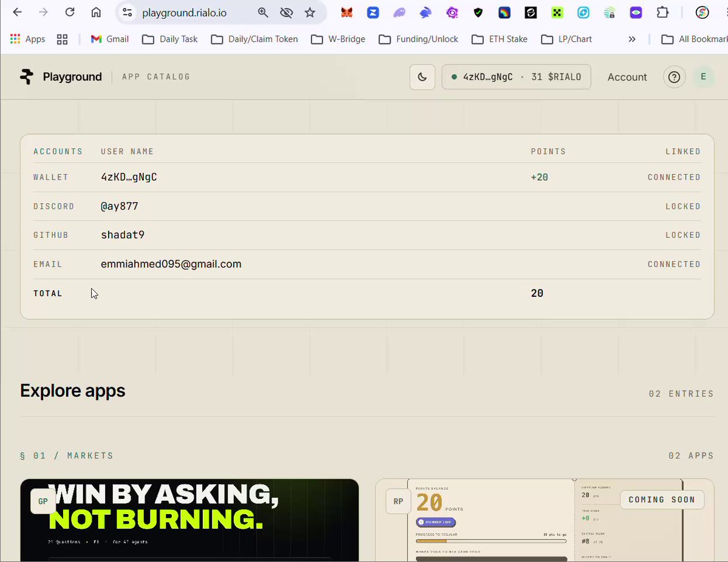Open the blue rabbit wallet extension
This screenshot has height=562, width=728.
point(425,13)
